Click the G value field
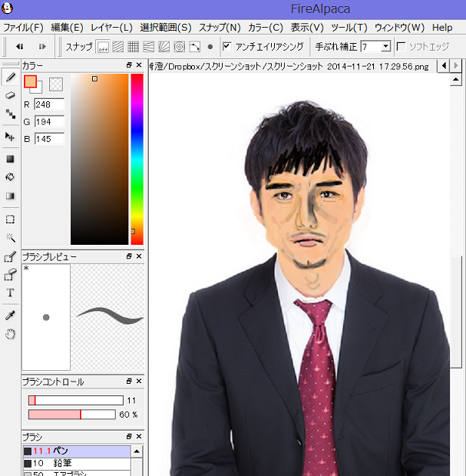466x476 pixels. coord(49,122)
